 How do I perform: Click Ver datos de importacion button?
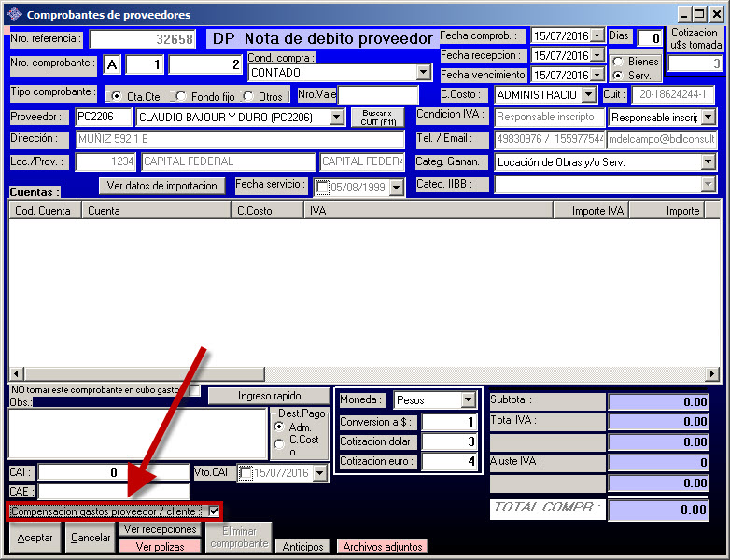(x=162, y=186)
